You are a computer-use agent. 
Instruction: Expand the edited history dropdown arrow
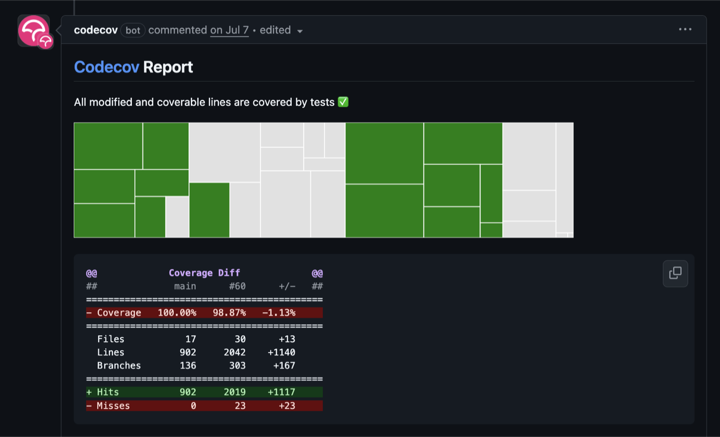coord(300,31)
